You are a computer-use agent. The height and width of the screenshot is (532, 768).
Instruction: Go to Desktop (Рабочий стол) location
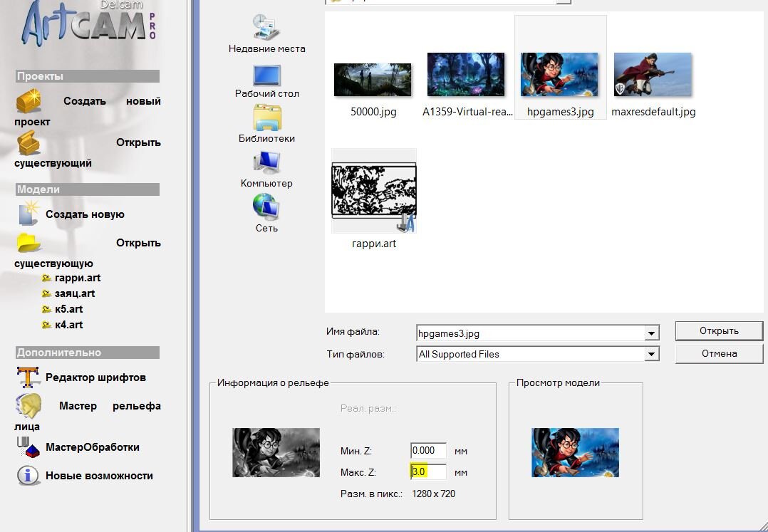coord(266,81)
